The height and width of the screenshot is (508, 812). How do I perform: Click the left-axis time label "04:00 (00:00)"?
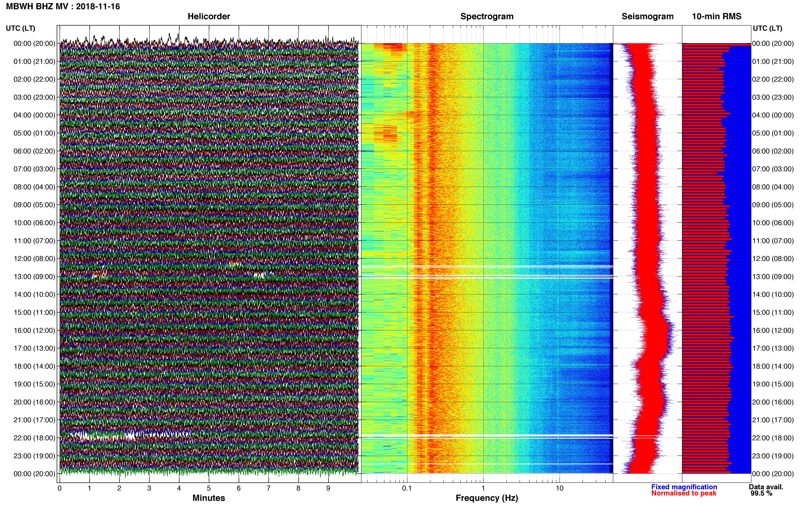coord(34,115)
